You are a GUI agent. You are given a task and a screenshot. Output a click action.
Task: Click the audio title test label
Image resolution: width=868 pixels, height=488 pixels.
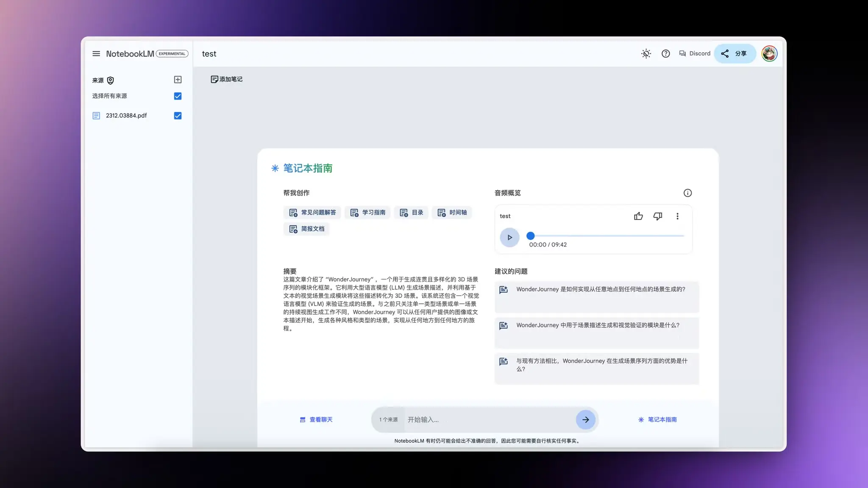click(505, 216)
